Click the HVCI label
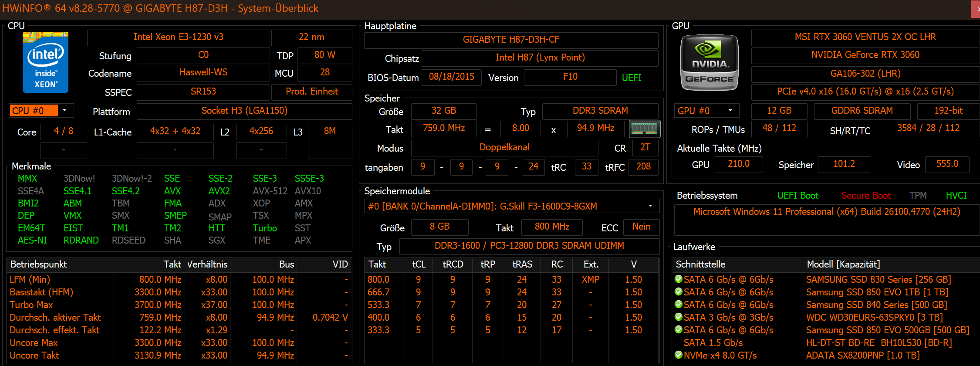The height and width of the screenshot is (366, 980). [956, 196]
